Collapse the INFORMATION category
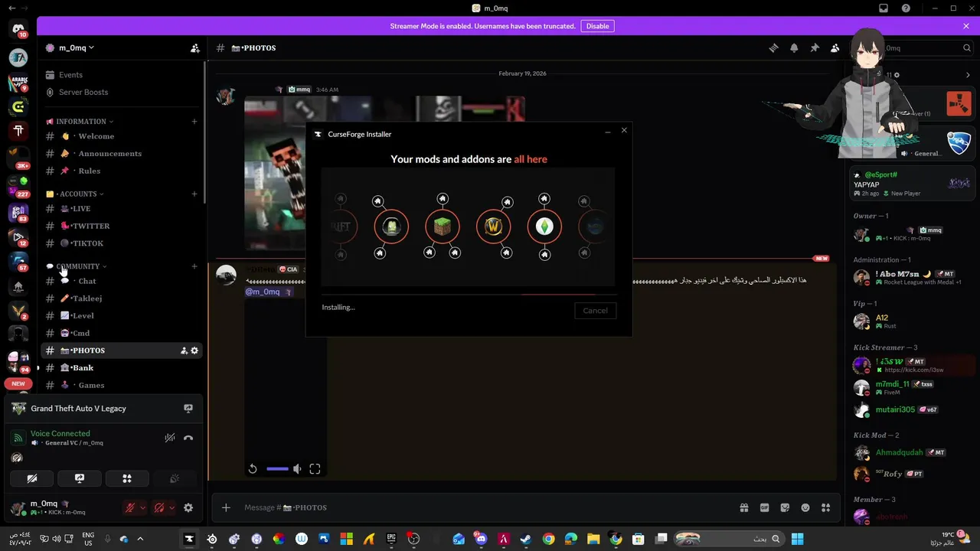 pyautogui.click(x=80, y=121)
